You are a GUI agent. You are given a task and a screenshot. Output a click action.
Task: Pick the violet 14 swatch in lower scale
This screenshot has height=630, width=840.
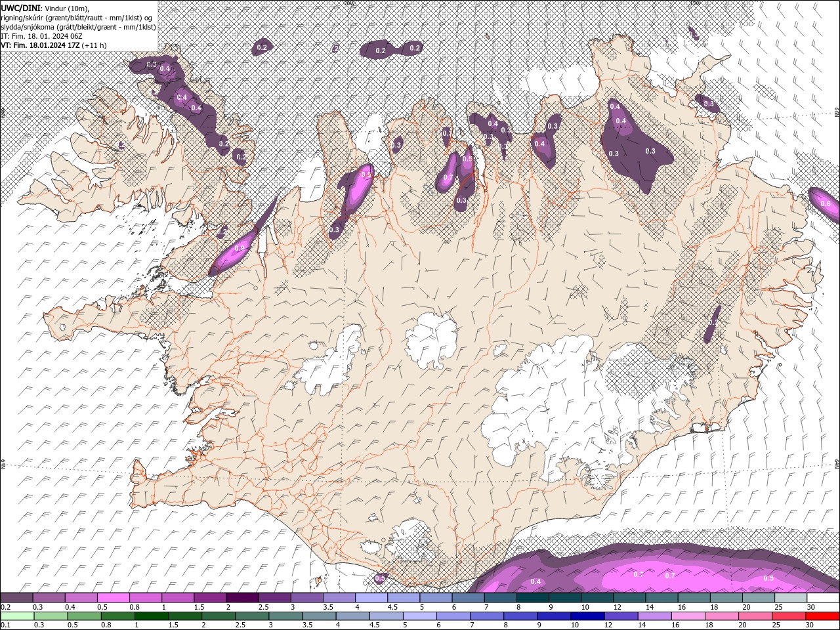click(x=654, y=616)
